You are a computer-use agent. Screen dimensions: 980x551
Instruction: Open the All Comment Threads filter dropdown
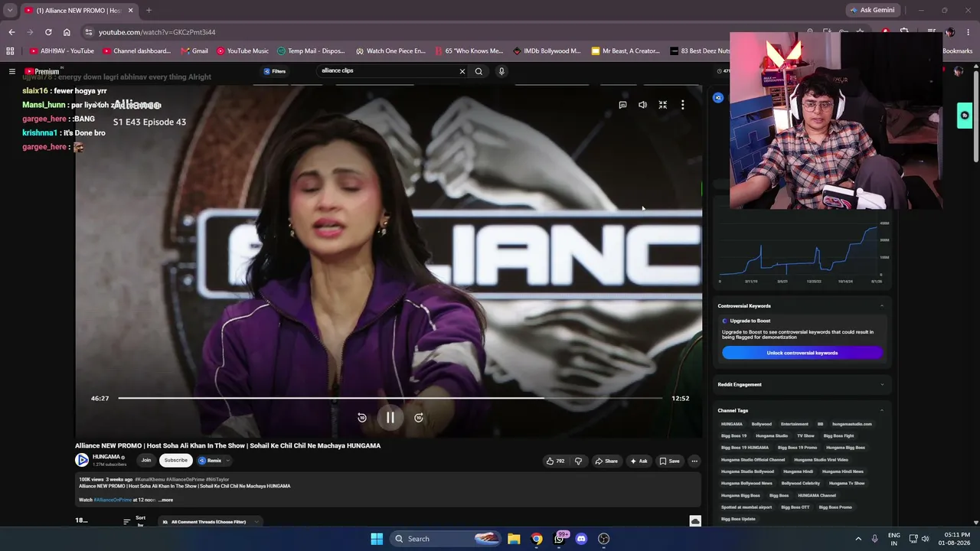(211, 522)
